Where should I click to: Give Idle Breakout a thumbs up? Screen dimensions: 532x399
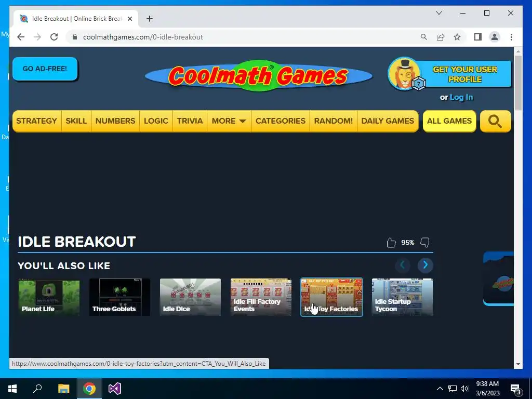click(x=391, y=243)
